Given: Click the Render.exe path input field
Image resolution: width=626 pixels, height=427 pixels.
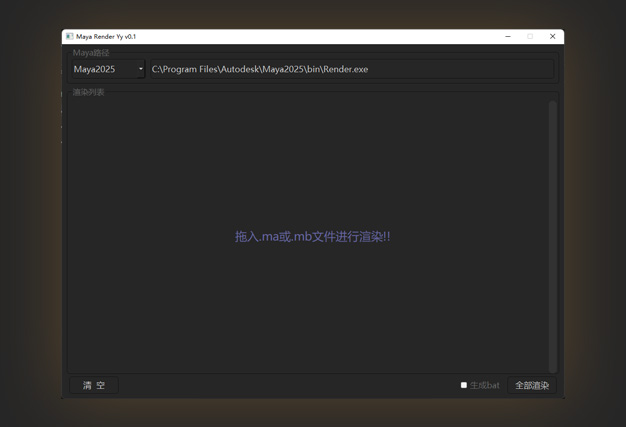Looking at the screenshot, I should tap(350, 69).
